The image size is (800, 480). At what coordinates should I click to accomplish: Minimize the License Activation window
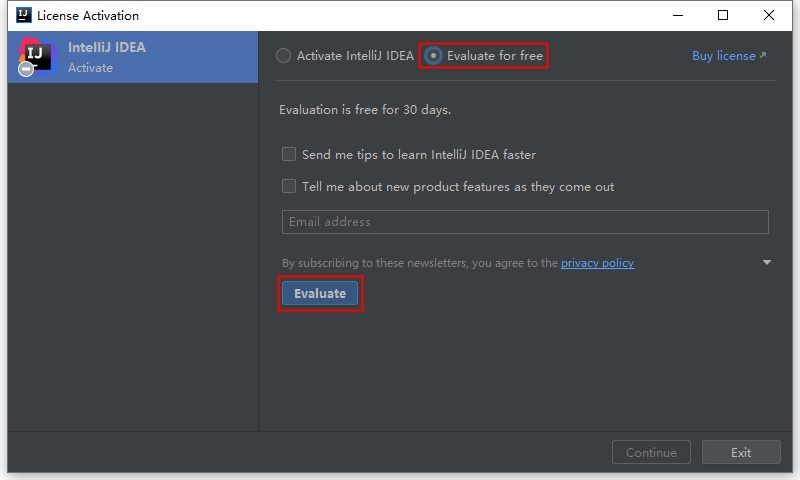tap(677, 15)
